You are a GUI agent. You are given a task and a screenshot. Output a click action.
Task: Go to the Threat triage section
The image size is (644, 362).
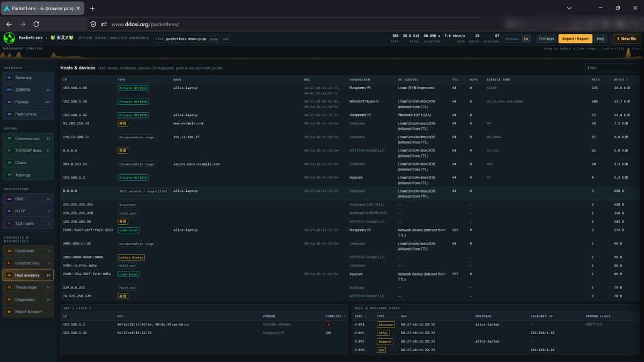(x=28, y=287)
